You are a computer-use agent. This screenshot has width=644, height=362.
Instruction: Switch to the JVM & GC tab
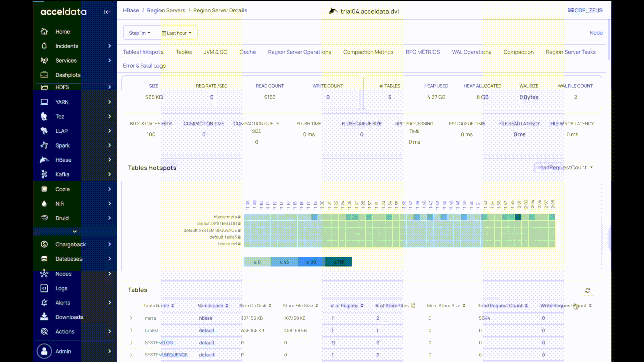(215, 52)
